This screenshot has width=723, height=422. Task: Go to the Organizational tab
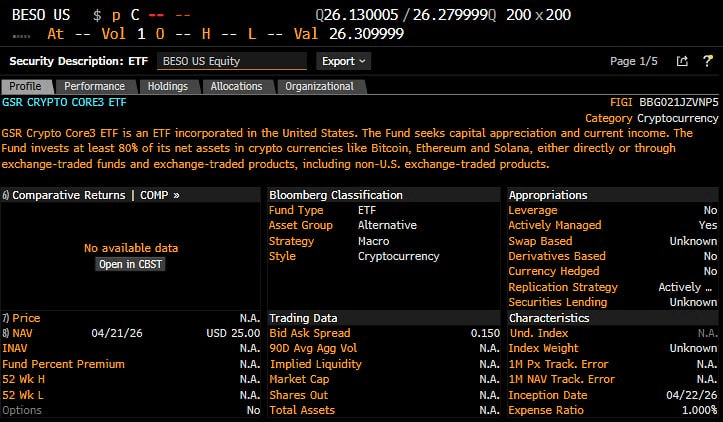[x=319, y=87]
